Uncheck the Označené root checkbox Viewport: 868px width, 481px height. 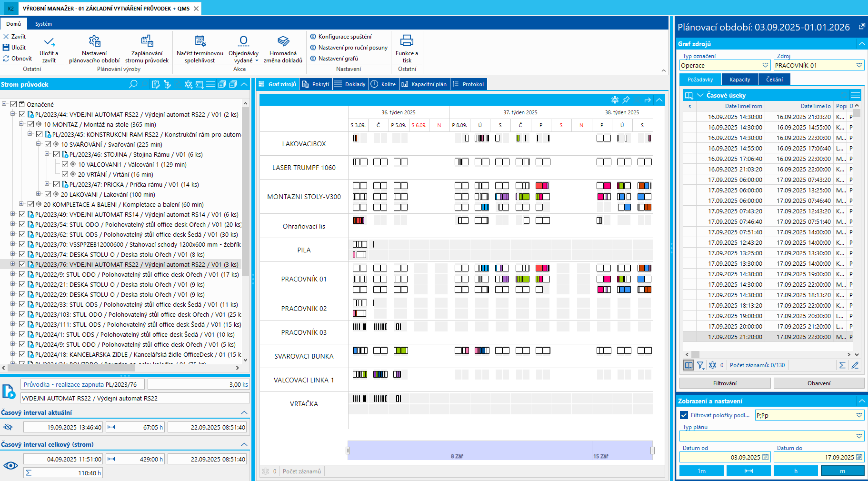(13, 104)
